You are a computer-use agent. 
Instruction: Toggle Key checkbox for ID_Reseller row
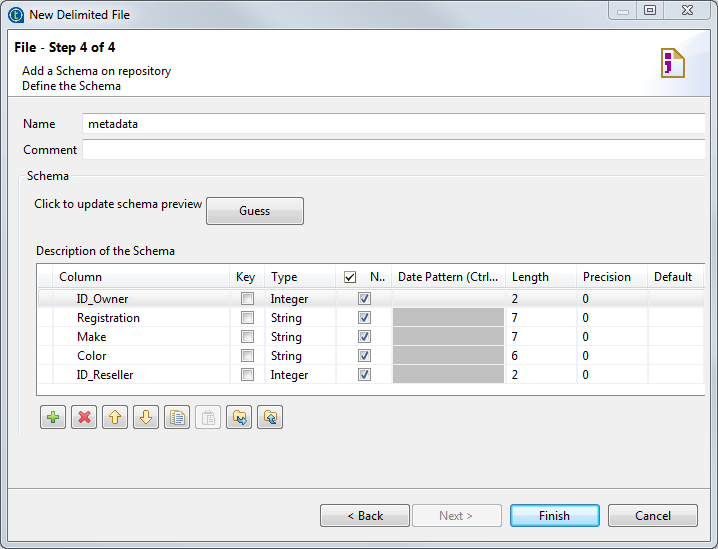click(247, 375)
